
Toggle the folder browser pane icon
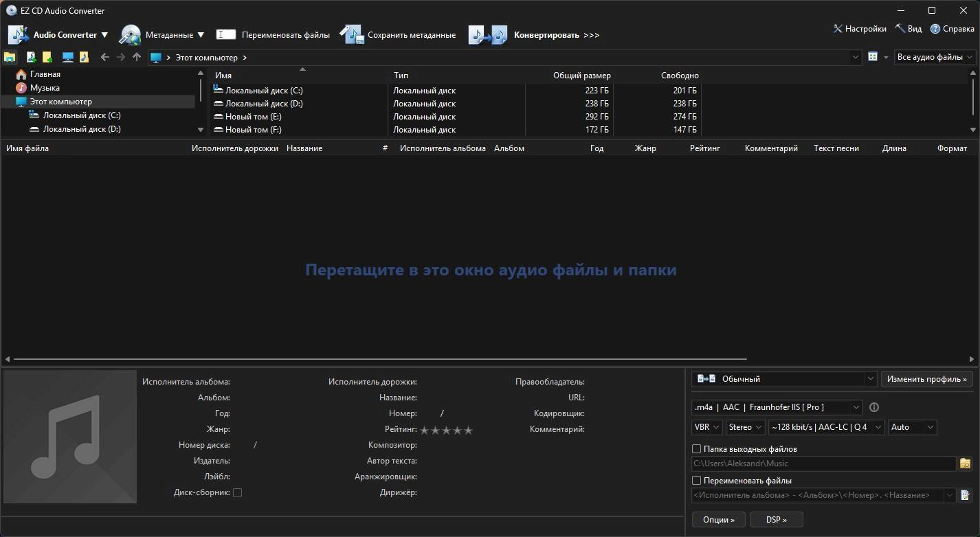pyautogui.click(x=10, y=57)
